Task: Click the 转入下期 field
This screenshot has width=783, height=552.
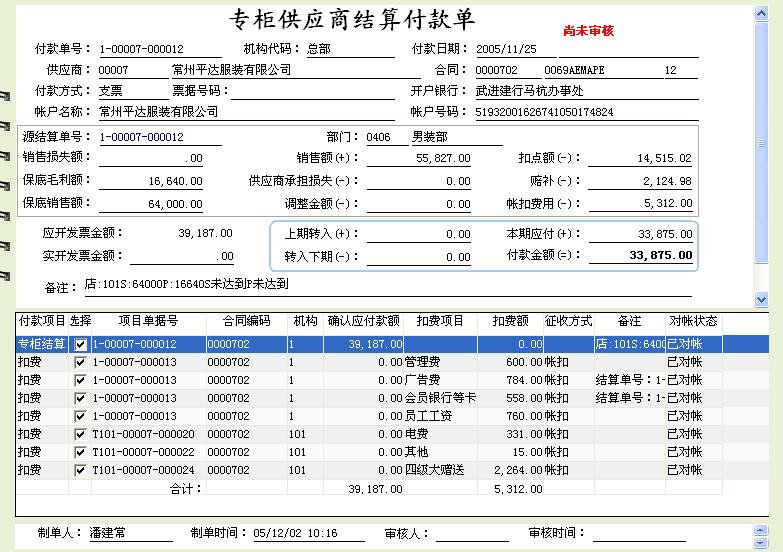Action: 418,257
